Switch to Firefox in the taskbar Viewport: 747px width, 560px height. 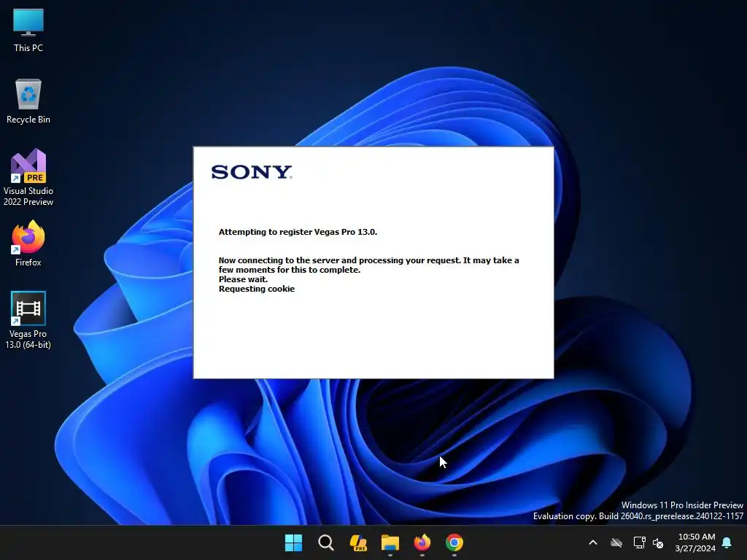(422, 542)
